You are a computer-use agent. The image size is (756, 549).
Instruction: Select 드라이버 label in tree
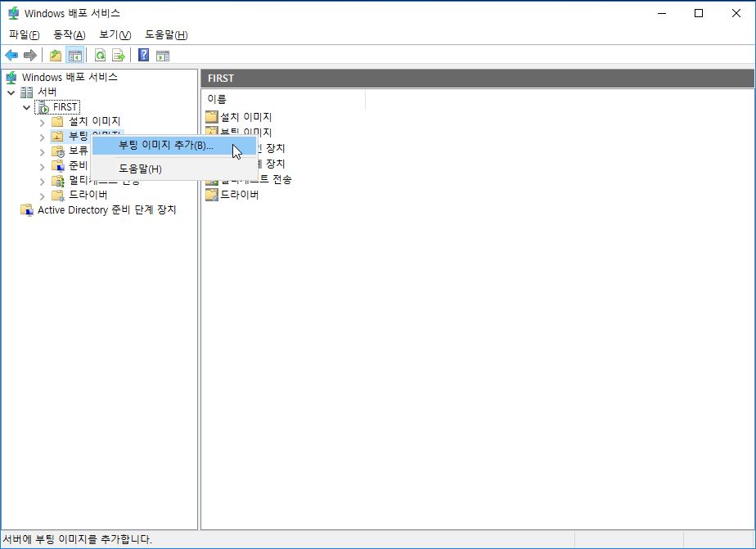point(88,195)
